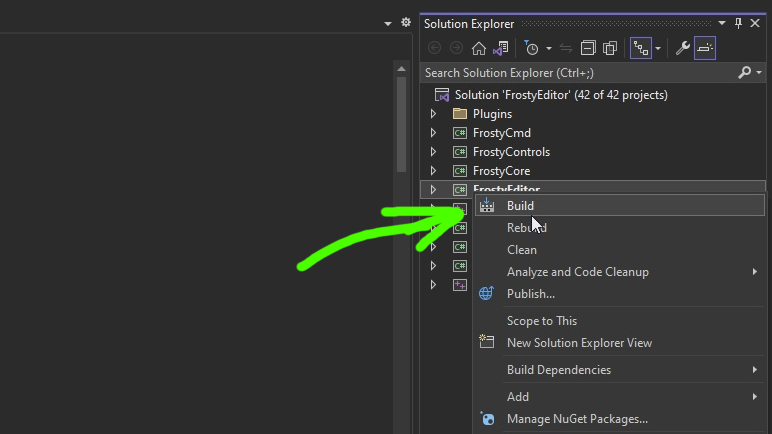Choose Rebuild from the context menu
The width and height of the screenshot is (772, 434).
coord(620,228)
